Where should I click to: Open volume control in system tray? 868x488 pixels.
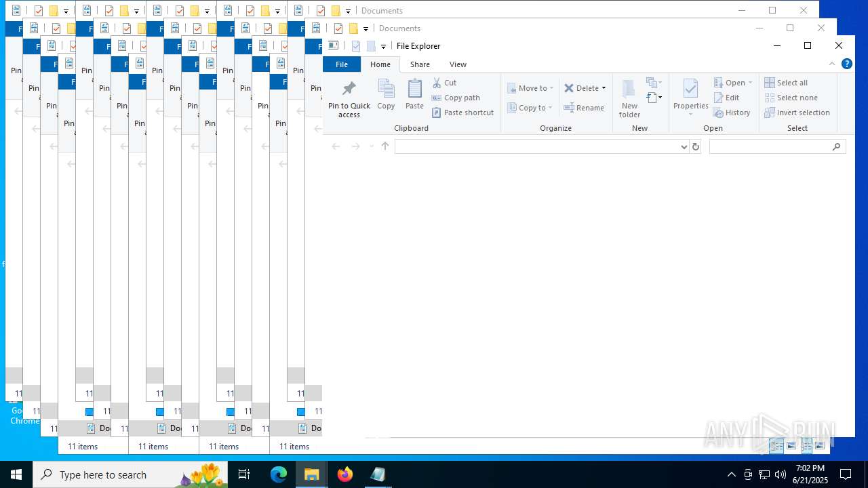(x=781, y=474)
